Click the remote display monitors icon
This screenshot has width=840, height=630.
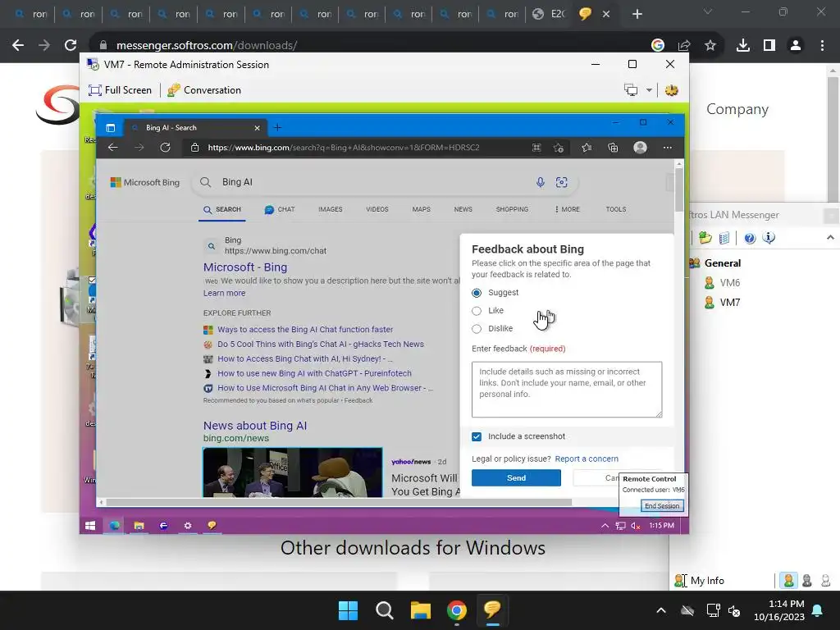click(x=631, y=90)
